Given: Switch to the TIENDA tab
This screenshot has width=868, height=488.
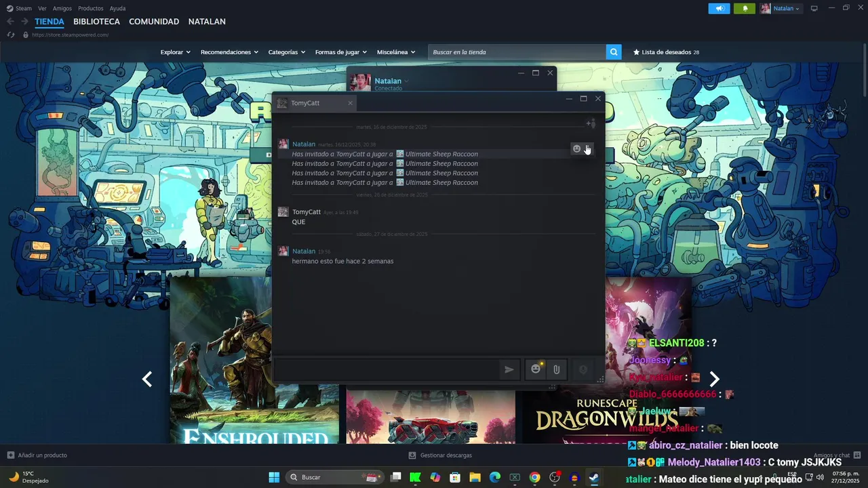Looking at the screenshot, I should [x=50, y=22].
